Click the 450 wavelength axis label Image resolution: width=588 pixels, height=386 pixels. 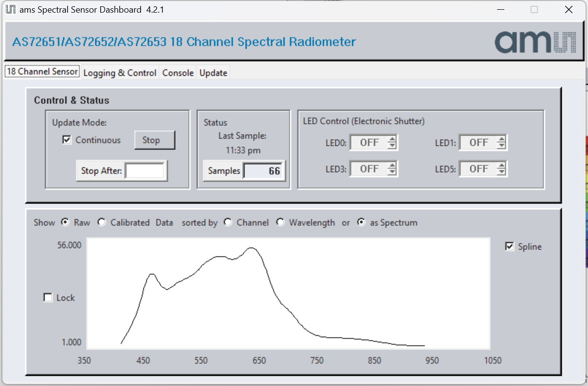143,361
